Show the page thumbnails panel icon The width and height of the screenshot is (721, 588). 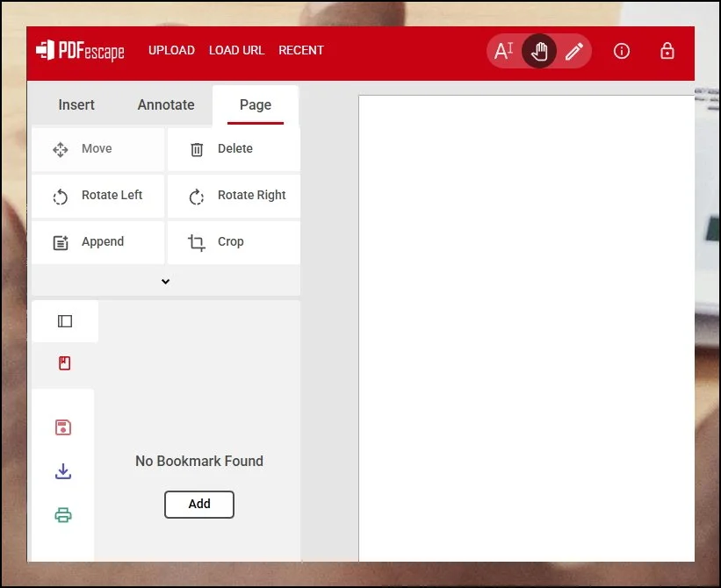64,321
